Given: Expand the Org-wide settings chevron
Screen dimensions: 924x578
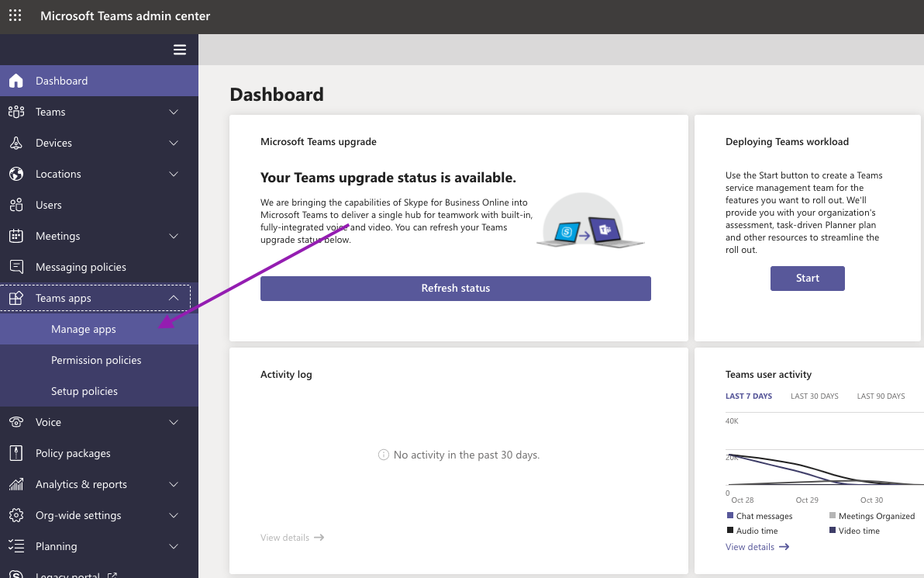Looking at the screenshot, I should (174, 515).
